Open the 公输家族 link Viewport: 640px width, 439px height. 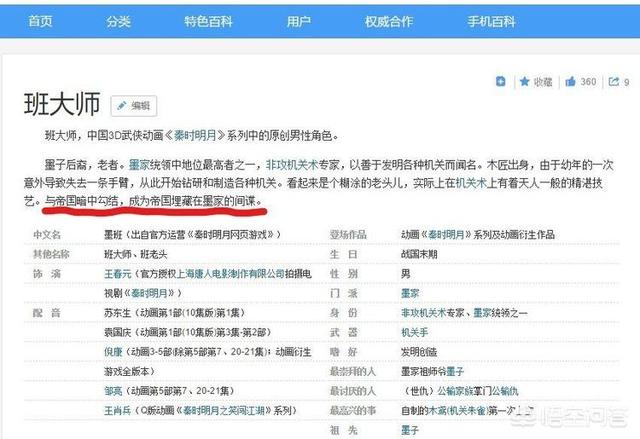click(x=455, y=391)
